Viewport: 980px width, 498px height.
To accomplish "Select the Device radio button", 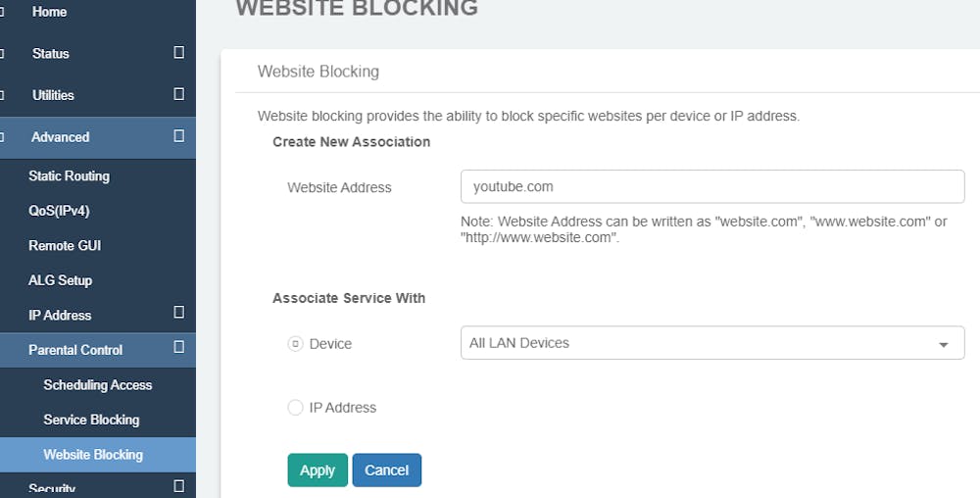I will pyautogui.click(x=295, y=344).
